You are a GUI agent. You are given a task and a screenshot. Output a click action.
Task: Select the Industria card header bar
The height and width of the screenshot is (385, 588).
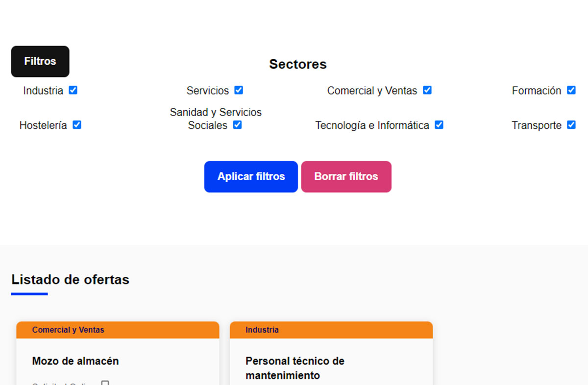pos(331,330)
